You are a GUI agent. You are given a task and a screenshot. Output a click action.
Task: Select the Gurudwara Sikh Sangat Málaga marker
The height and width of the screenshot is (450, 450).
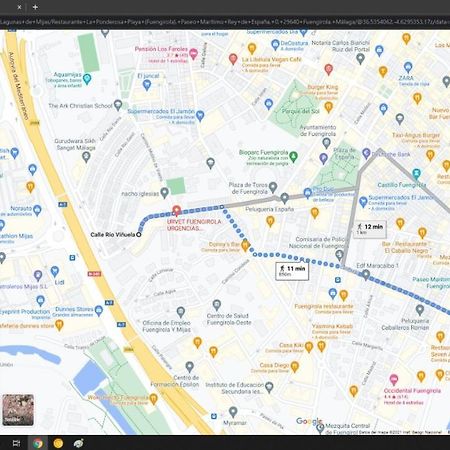click(86, 157)
